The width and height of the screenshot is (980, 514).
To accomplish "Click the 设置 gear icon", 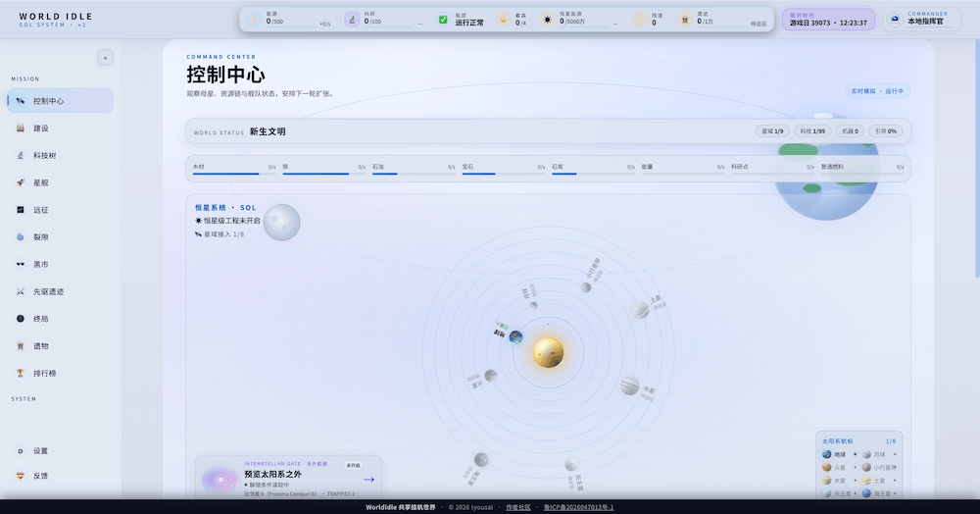I will coord(20,451).
